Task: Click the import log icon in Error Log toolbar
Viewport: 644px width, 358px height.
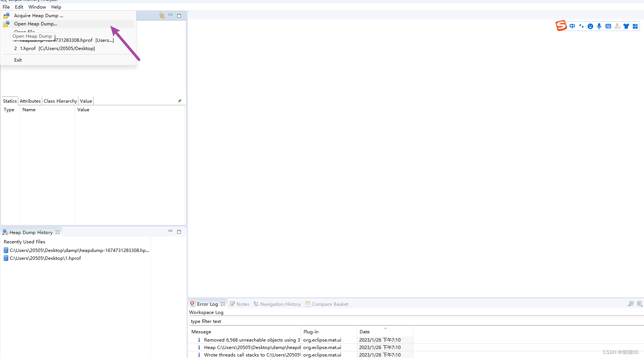Action: [x=640, y=304]
